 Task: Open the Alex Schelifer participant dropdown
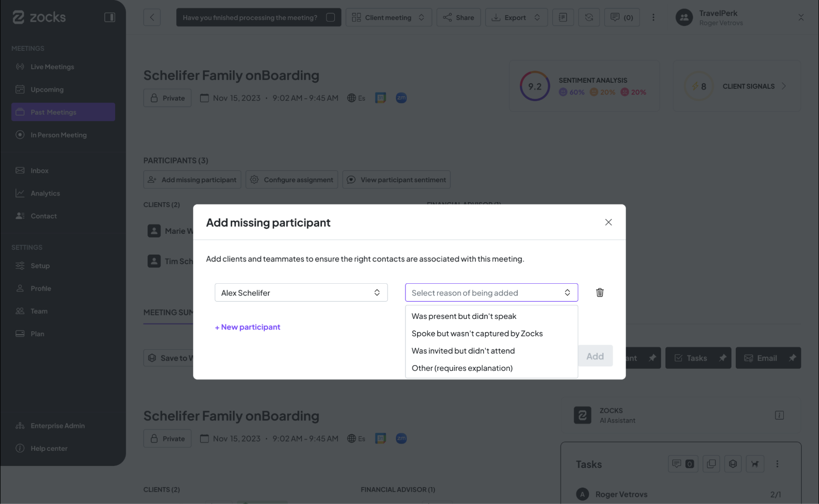click(301, 292)
